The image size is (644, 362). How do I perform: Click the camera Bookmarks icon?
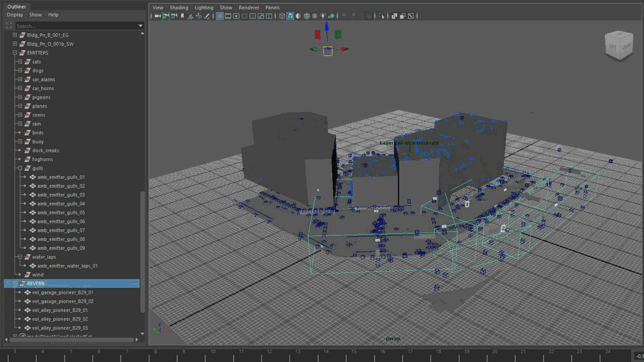click(x=182, y=16)
